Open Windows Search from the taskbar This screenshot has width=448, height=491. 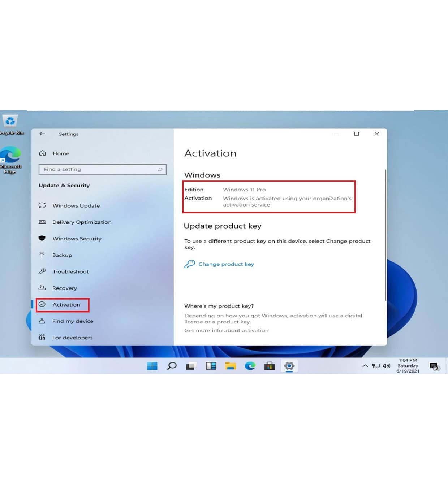172,366
